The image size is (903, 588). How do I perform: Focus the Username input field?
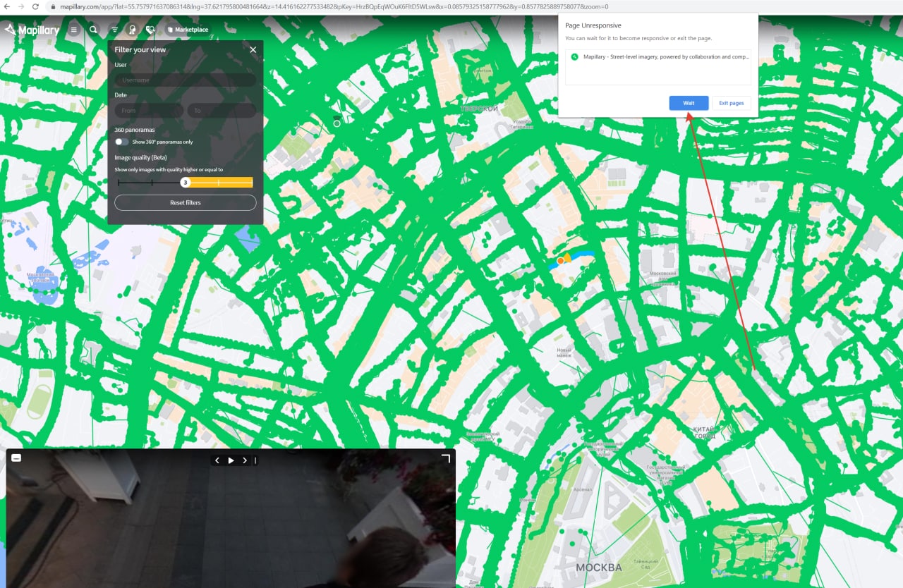[186, 80]
